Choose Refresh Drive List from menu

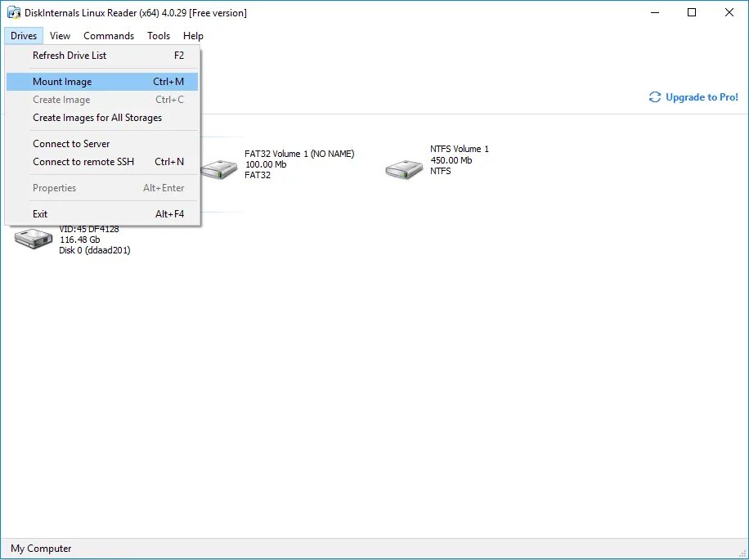pyautogui.click(x=102, y=56)
